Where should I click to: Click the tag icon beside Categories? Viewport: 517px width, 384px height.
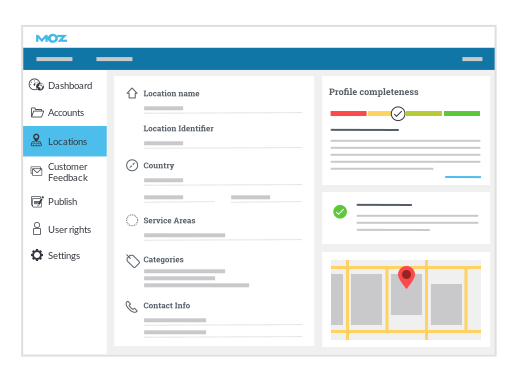133,261
